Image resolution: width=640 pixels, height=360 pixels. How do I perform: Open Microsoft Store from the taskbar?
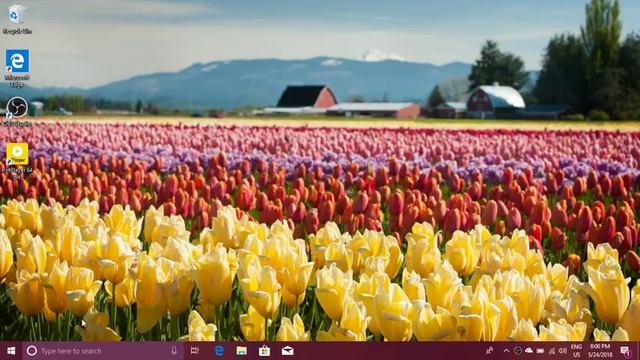tap(264, 351)
